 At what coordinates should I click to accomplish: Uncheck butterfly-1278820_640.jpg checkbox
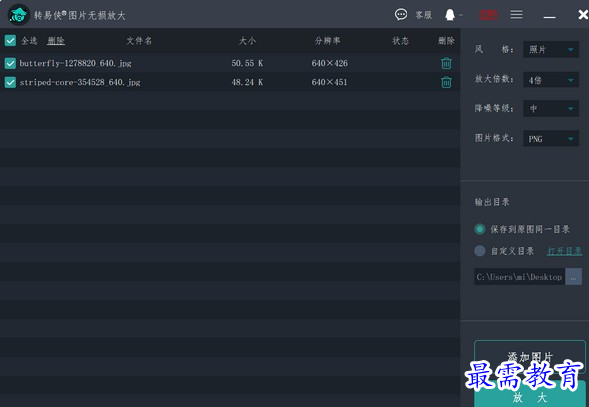[10, 63]
